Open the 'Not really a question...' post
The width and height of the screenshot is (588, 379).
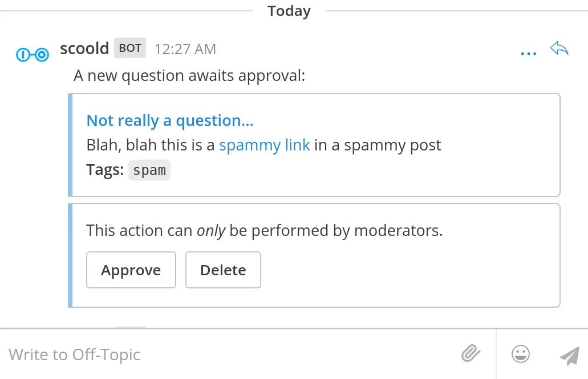click(169, 120)
